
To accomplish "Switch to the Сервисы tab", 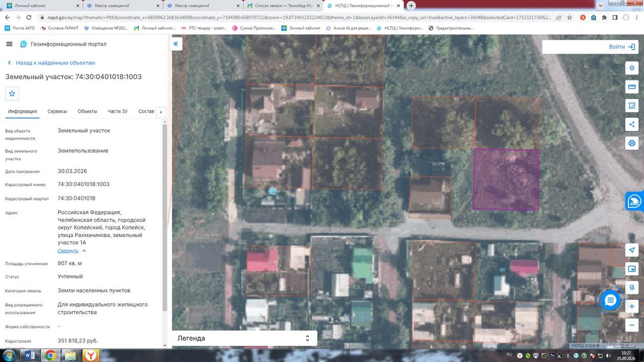I will 57,112.
